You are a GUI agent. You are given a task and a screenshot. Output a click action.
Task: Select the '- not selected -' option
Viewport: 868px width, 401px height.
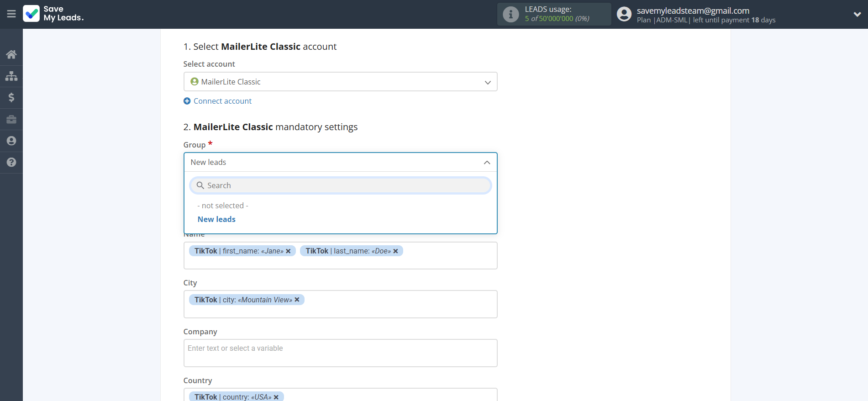(223, 206)
